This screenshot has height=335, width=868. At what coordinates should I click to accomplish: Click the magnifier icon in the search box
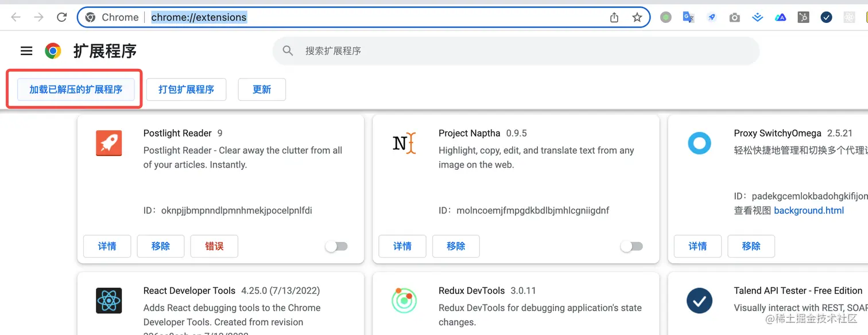coord(288,51)
